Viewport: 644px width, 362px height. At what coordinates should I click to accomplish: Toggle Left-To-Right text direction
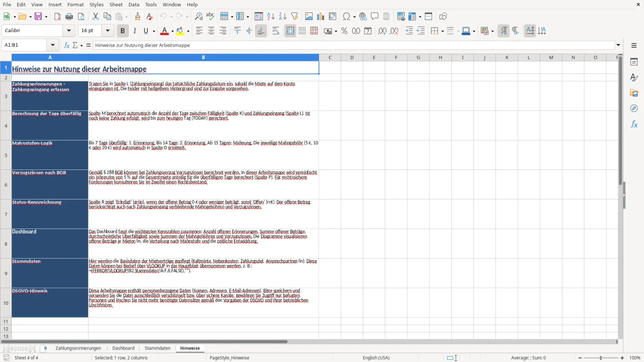pyautogui.click(x=503, y=31)
